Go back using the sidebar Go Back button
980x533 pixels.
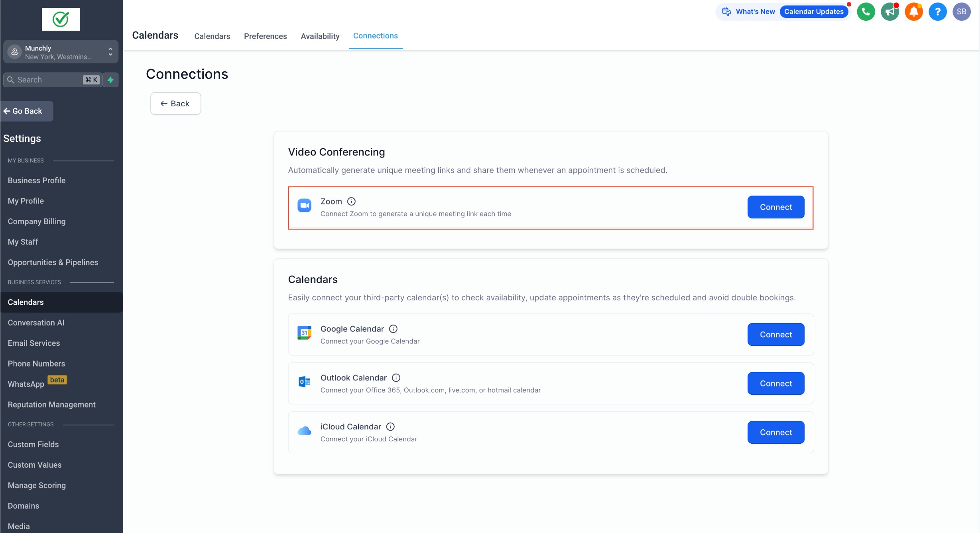(27, 111)
